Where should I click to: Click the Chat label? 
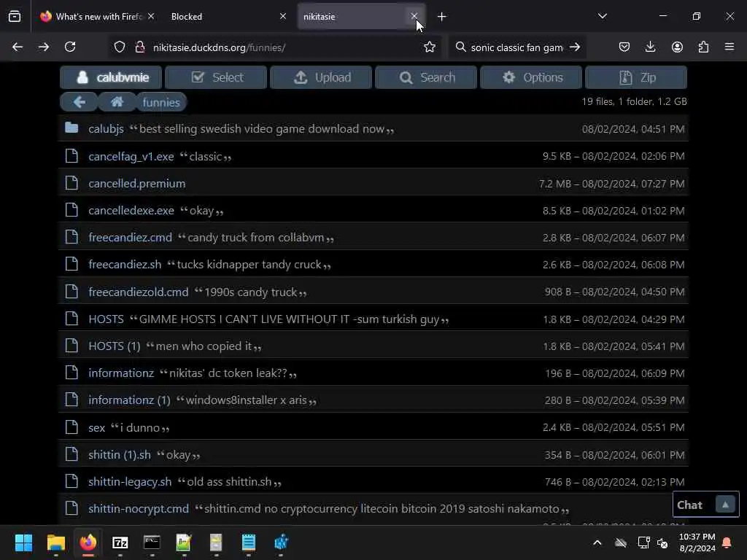coord(689,505)
